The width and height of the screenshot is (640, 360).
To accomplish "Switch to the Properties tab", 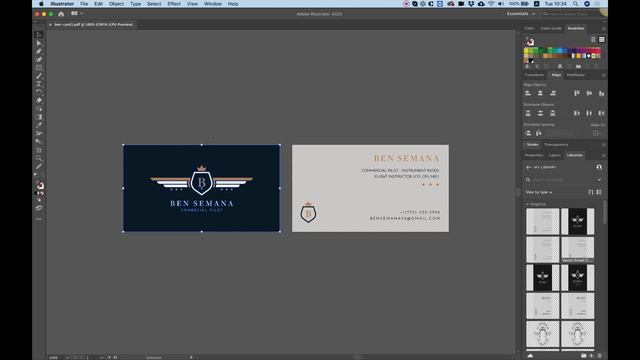I will tap(533, 155).
